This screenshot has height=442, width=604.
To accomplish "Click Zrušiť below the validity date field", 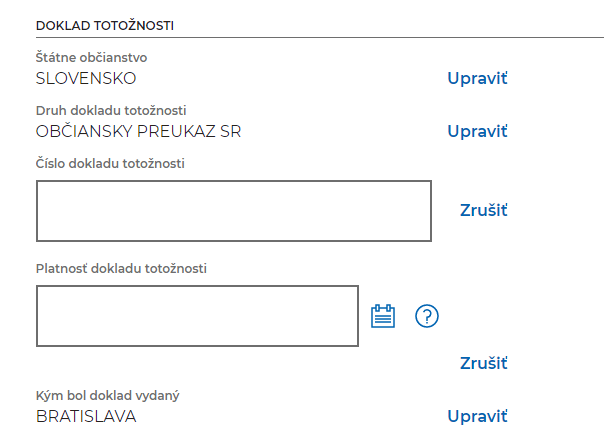I will point(484,363).
